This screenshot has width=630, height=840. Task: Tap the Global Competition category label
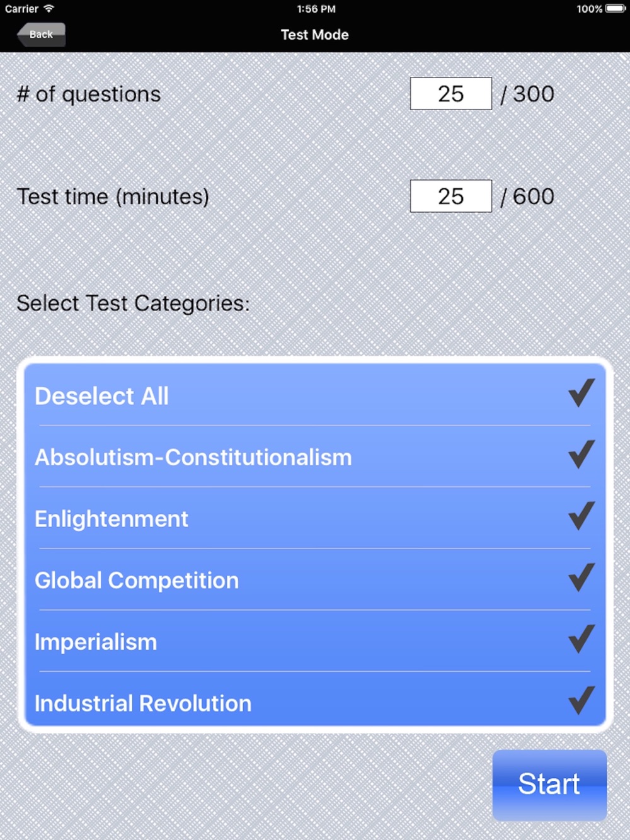point(137,581)
